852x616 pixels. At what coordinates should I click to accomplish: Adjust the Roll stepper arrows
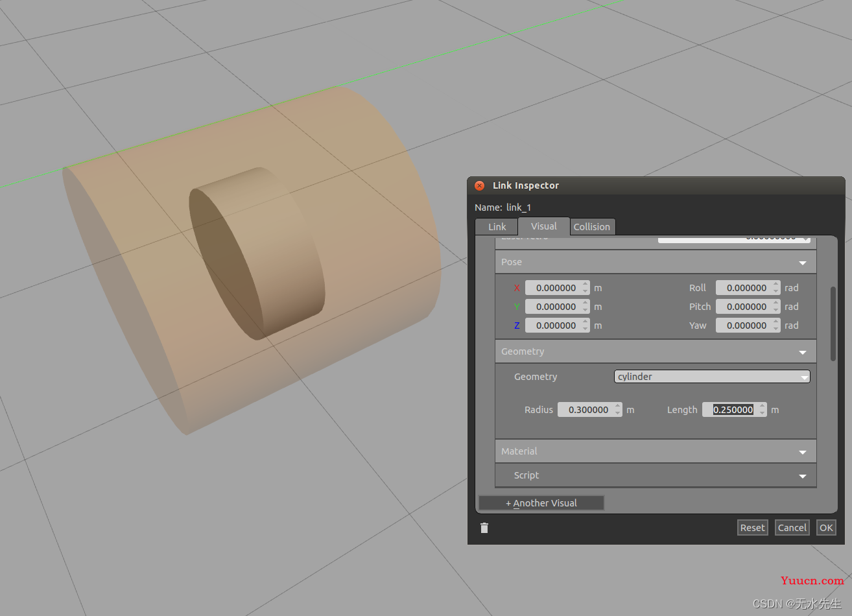(x=776, y=288)
